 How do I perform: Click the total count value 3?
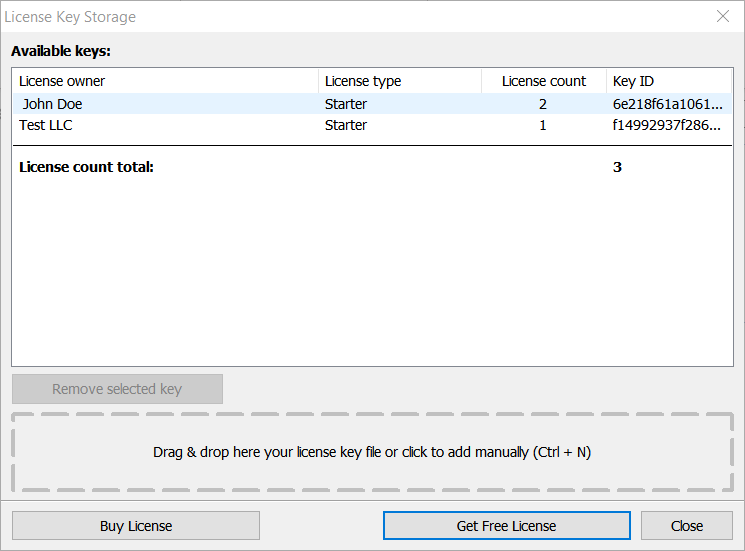[617, 167]
